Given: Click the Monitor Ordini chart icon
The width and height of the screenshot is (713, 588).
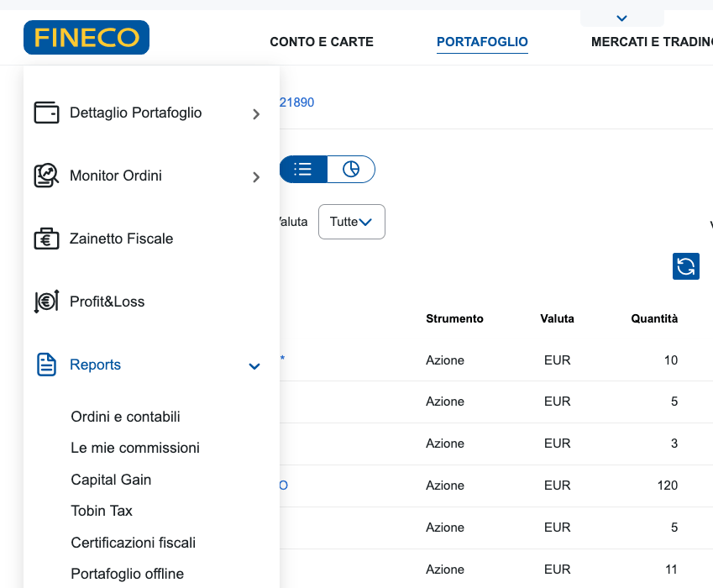Looking at the screenshot, I should pyautogui.click(x=46, y=176).
